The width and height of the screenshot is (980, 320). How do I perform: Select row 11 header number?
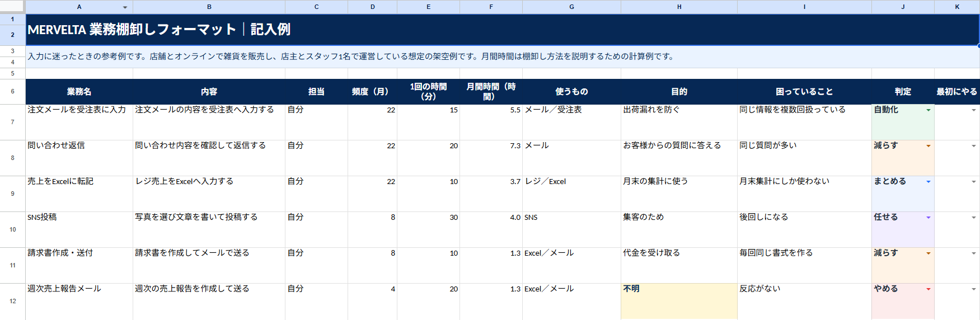pyautogui.click(x=12, y=265)
